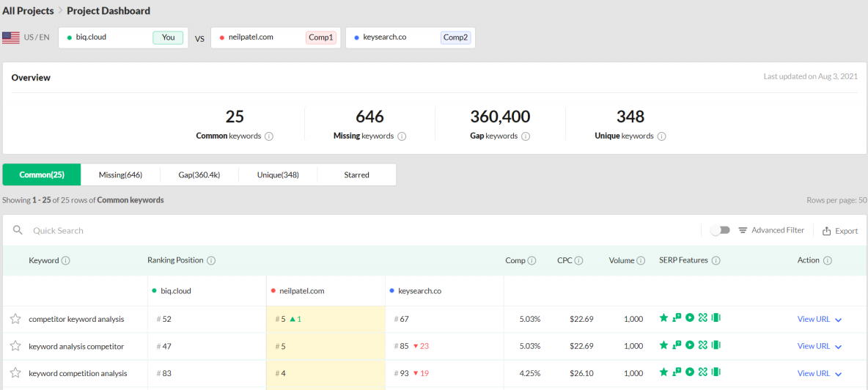Click people-also-ask SERP icon for 'keyword analysis competitor'
The width and height of the screenshot is (868, 390).
tap(677, 345)
